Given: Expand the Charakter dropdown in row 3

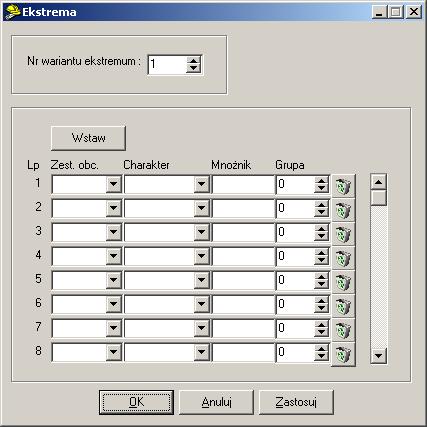Looking at the screenshot, I should (201, 232).
